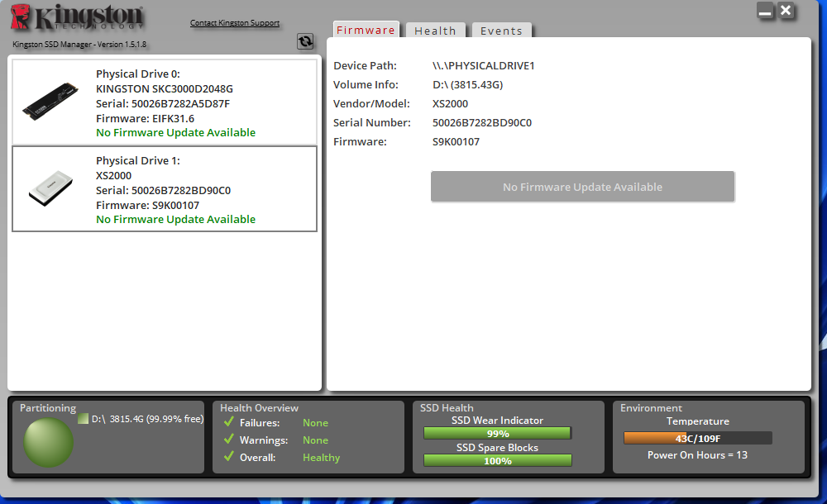This screenshot has width=827, height=504.
Task: Click the SSD Wear Indicator label
Action: point(497,421)
